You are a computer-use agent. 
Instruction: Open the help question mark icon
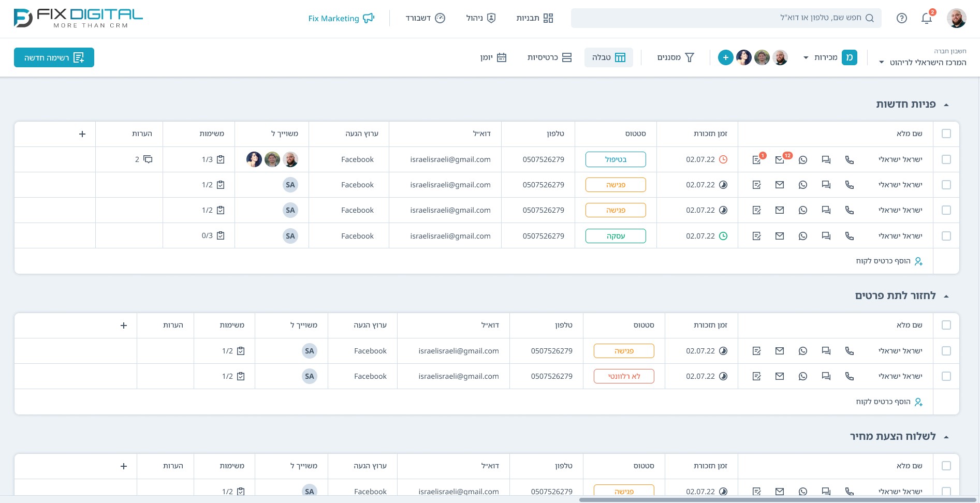tap(902, 18)
